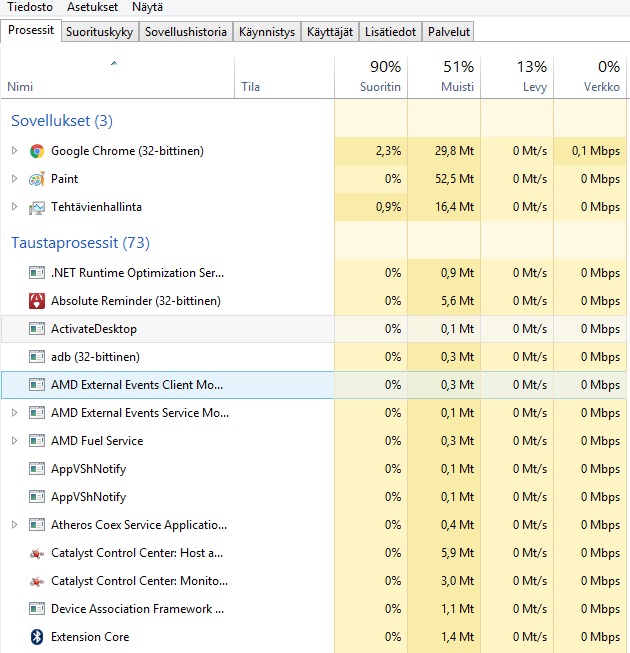Select the Extension Core process name
The image size is (630, 653).
(x=90, y=637)
